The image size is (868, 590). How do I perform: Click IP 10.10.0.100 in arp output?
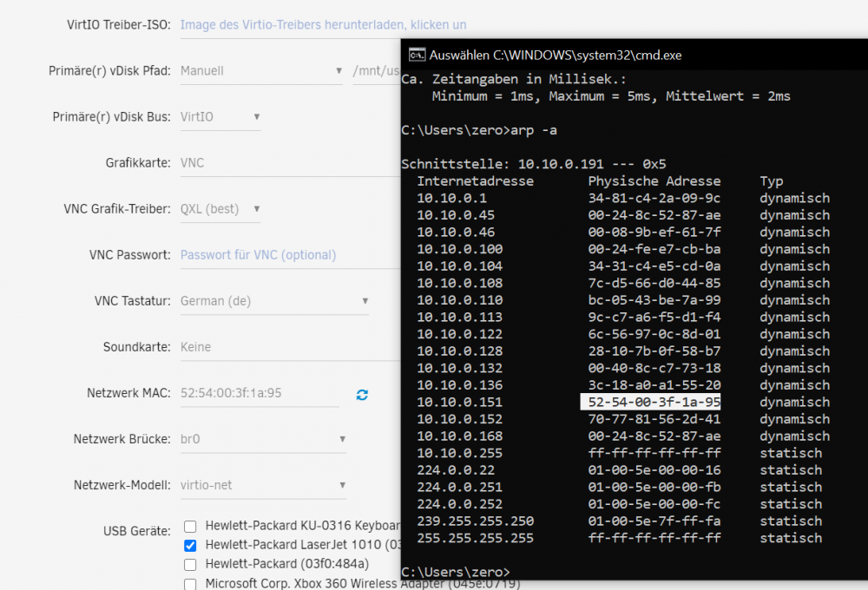pyautogui.click(x=459, y=249)
